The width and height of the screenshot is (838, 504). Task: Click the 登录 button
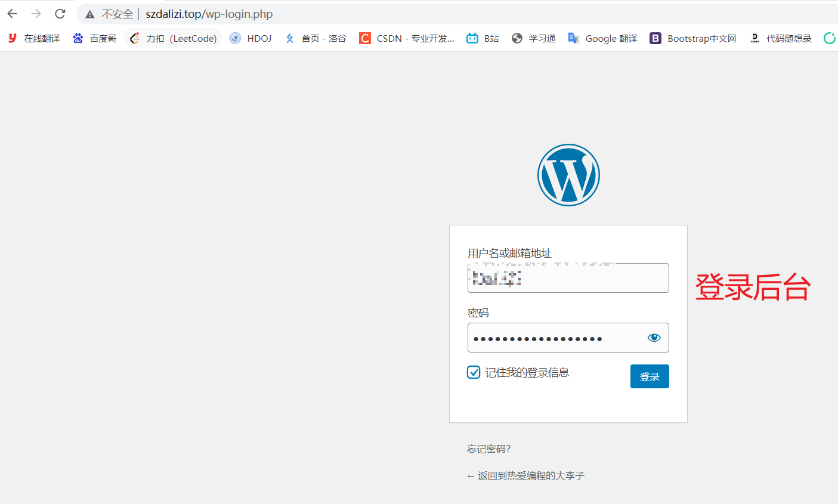click(x=650, y=376)
